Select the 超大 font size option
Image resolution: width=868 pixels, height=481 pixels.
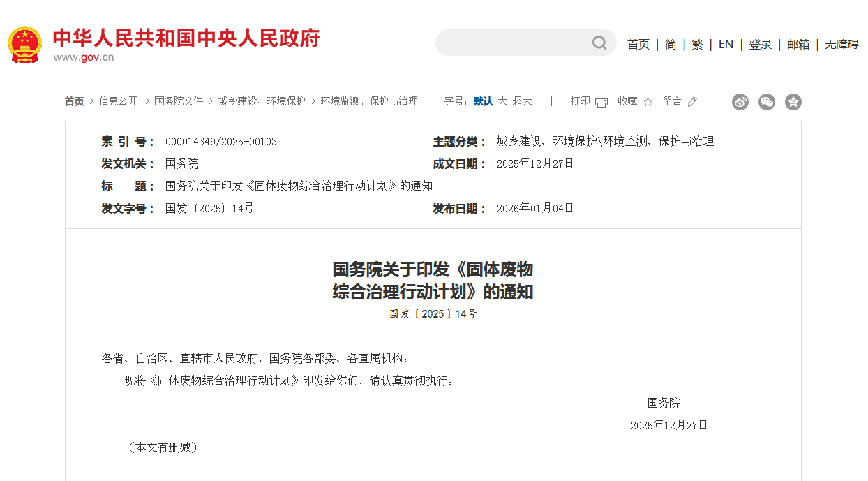pyautogui.click(x=523, y=101)
